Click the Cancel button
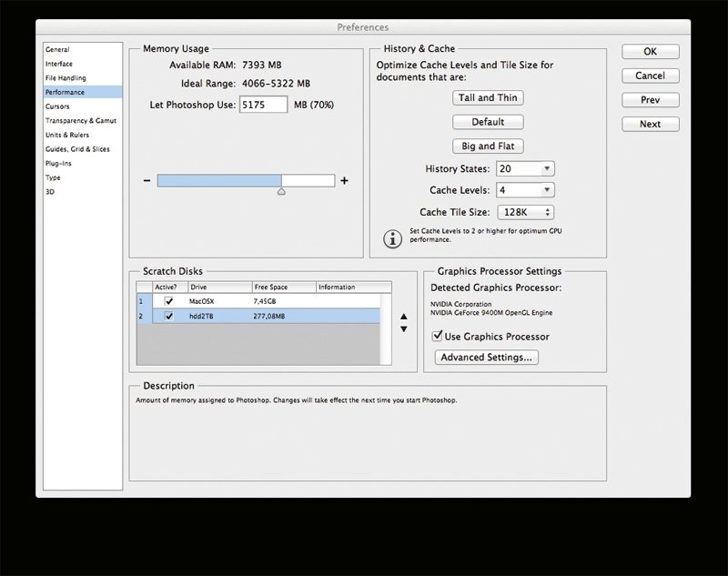728x576 pixels. coord(651,76)
